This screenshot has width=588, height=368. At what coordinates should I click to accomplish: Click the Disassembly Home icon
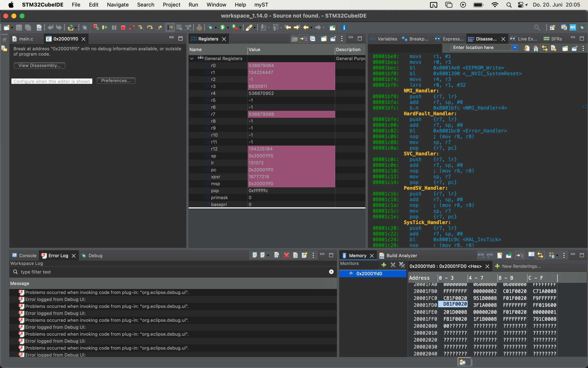[x=536, y=48]
